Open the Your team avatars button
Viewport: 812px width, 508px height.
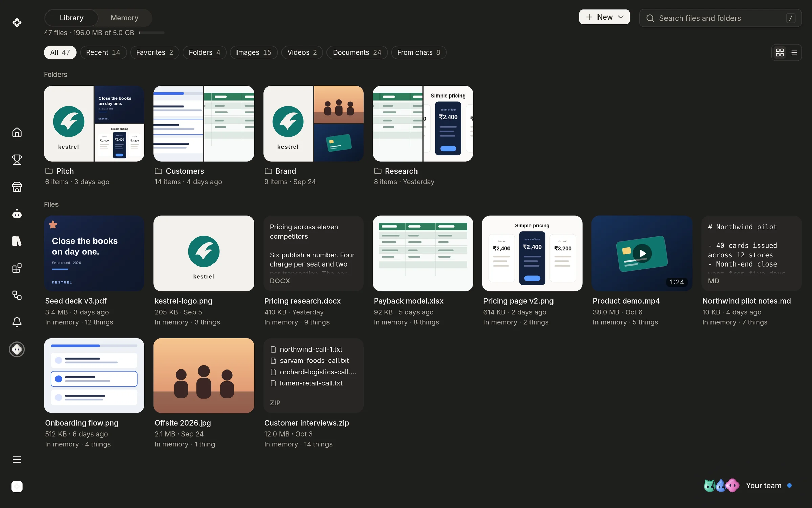pos(748,485)
